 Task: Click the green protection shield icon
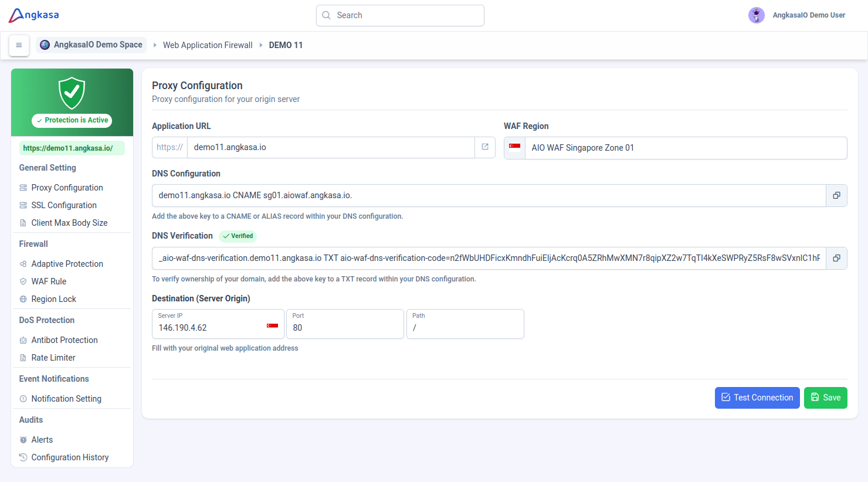click(72, 93)
